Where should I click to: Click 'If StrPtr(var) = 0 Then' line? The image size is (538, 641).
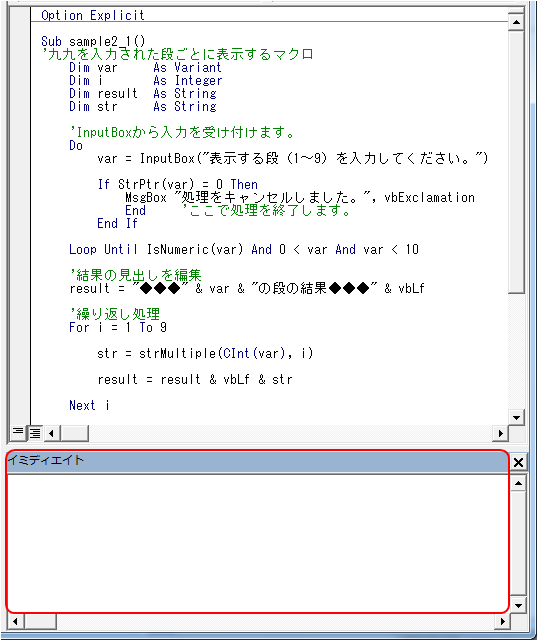(177, 184)
